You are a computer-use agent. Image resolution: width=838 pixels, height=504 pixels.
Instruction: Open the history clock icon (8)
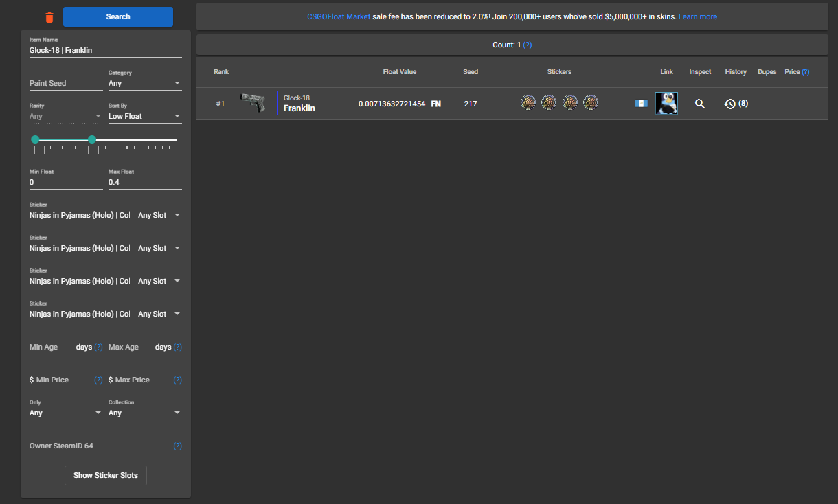pyautogui.click(x=729, y=104)
